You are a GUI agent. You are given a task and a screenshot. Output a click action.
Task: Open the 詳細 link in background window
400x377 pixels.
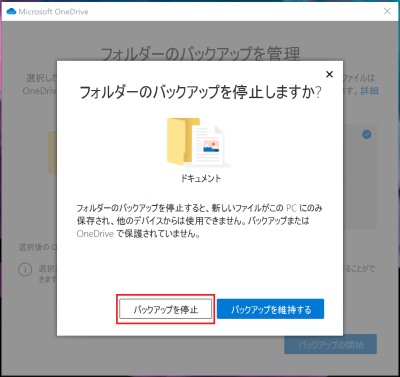[369, 91]
